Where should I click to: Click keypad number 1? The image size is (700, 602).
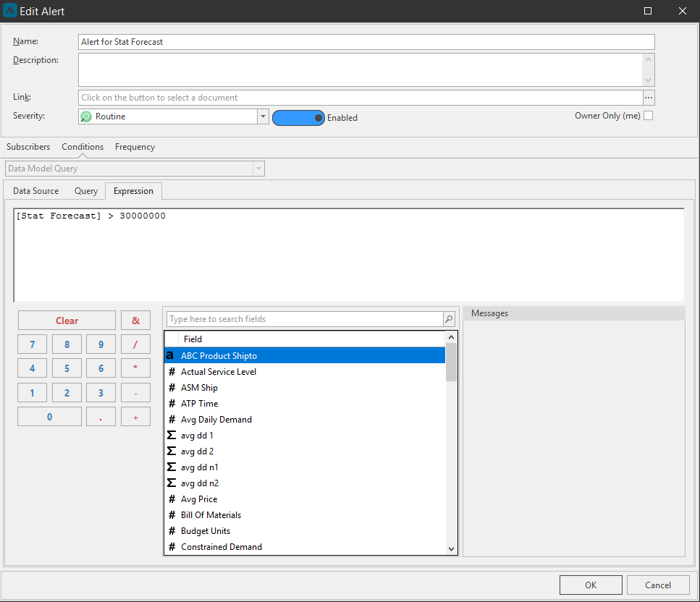click(x=32, y=393)
